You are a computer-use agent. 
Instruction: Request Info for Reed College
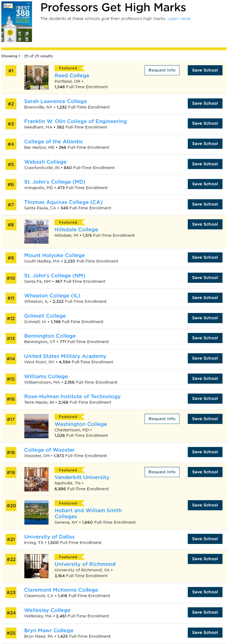click(x=162, y=70)
